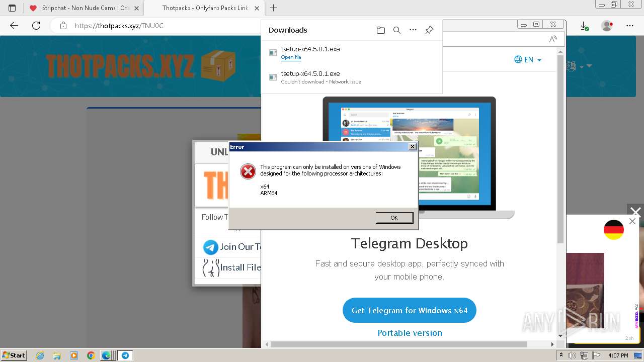Open more options in the Downloads panel
Image resolution: width=644 pixels, height=362 pixels.
click(x=413, y=30)
